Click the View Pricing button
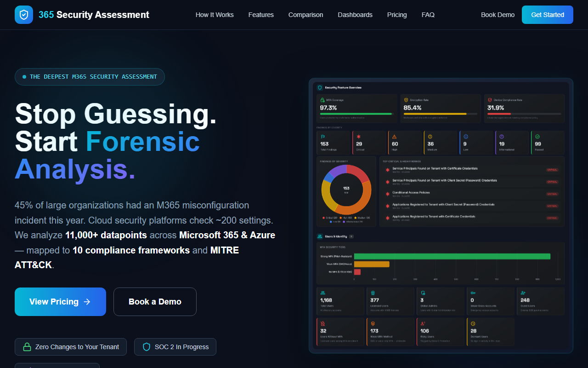 [60, 302]
